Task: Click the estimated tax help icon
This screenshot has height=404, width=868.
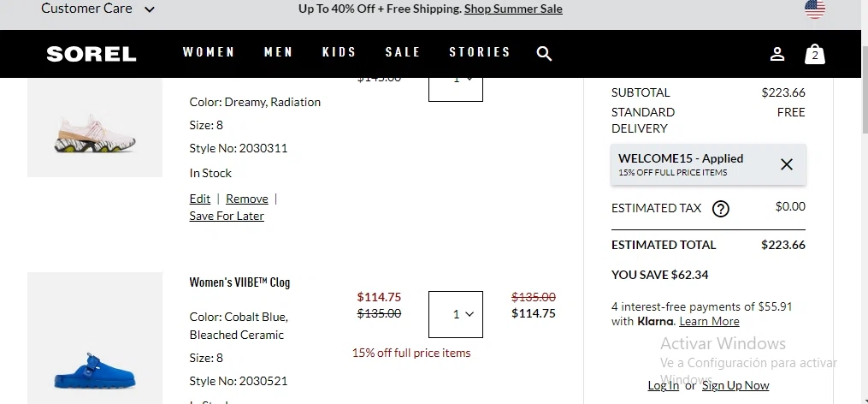Action: tap(721, 209)
